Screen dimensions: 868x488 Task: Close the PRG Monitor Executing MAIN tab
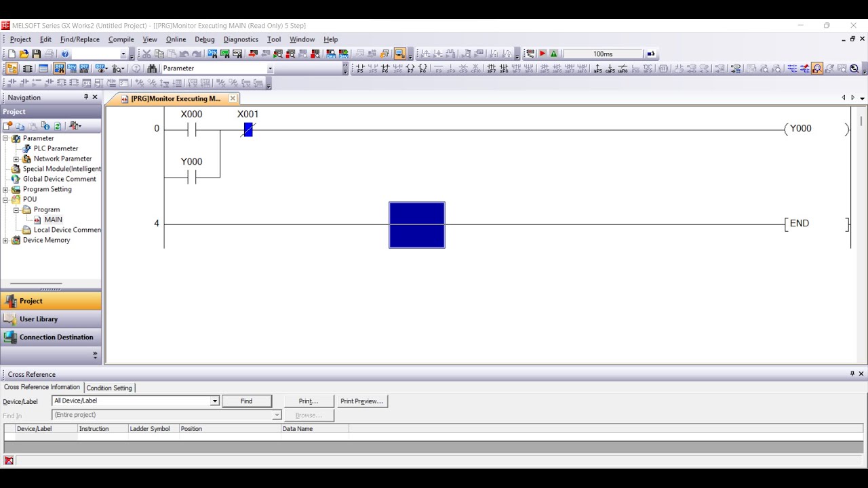click(x=233, y=98)
